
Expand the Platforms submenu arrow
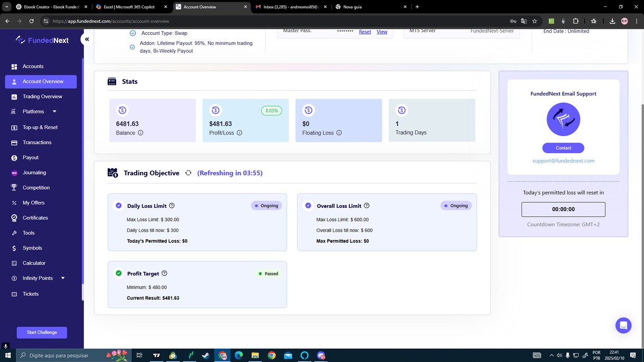tap(54, 112)
